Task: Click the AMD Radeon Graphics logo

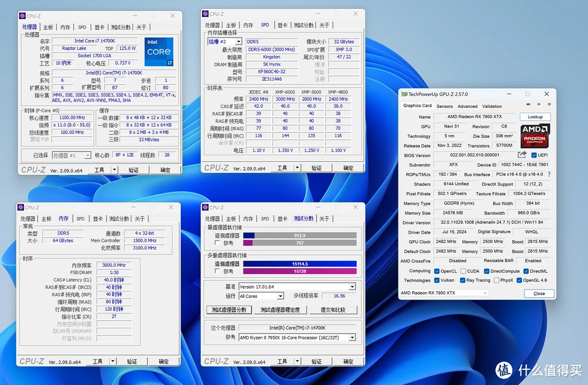Action: pos(535,135)
